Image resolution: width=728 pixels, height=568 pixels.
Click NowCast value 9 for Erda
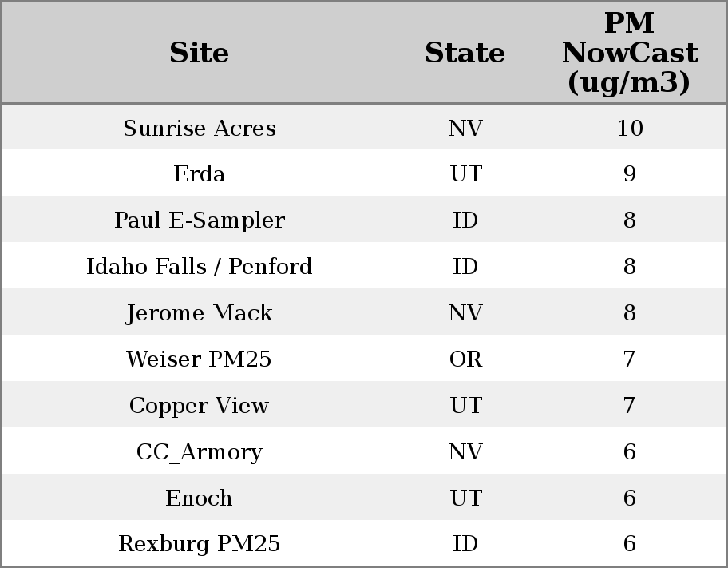pos(629,174)
